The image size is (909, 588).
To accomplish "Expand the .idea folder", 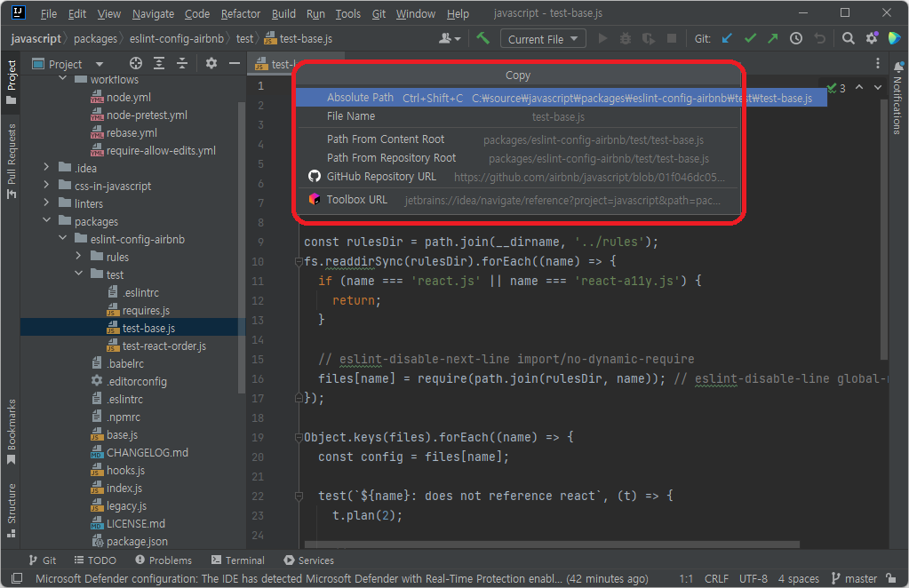I will (x=46, y=167).
